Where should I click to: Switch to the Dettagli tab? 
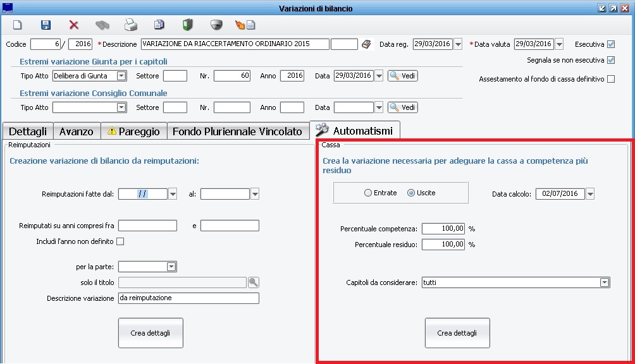click(x=28, y=131)
